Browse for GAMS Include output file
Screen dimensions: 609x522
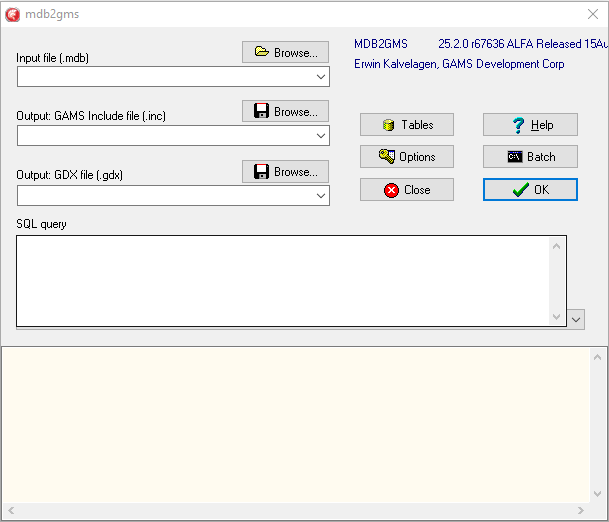pos(285,111)
